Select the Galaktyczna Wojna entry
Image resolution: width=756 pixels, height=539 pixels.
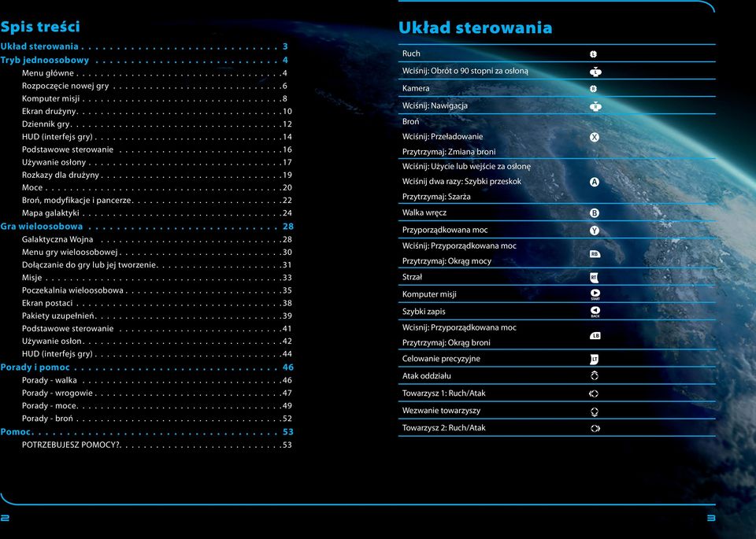(157, 239)
